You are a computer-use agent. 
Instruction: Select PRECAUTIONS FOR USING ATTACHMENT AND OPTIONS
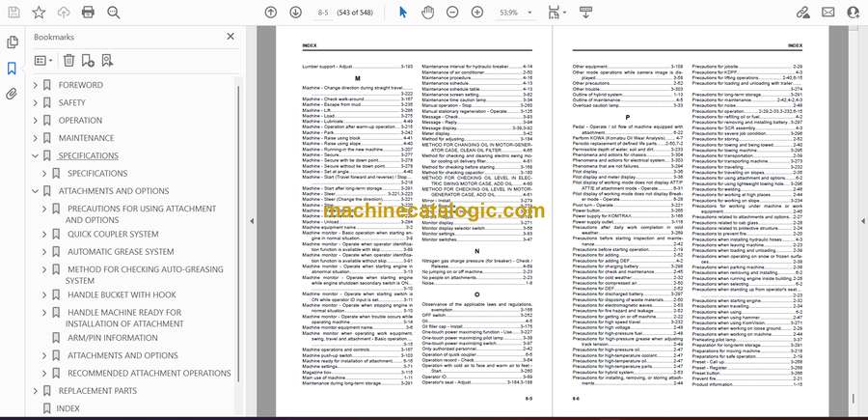(x=141, y=214)
